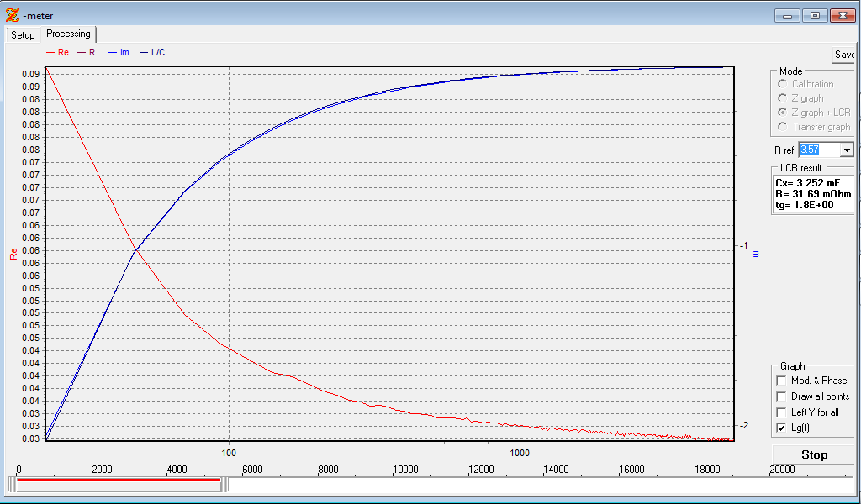Click the red Re axis label
The width and height of the screenshot is (861, 504).
13,254
